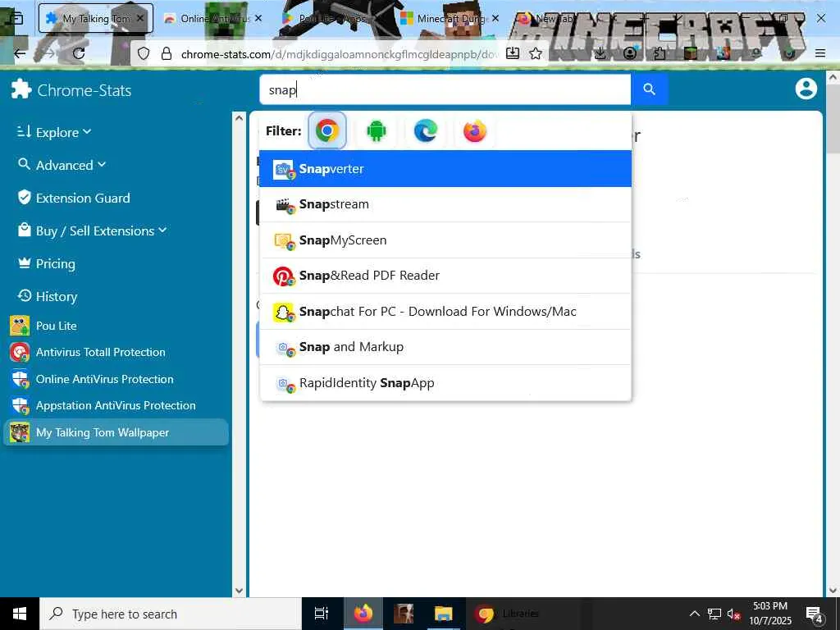Click the network tray icon

click(x=714, y=614)
